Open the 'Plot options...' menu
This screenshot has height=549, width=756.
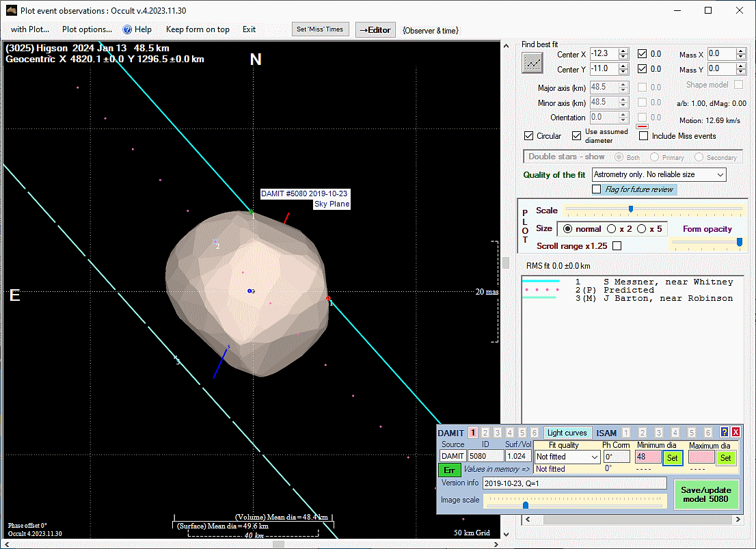pos(87,29)
